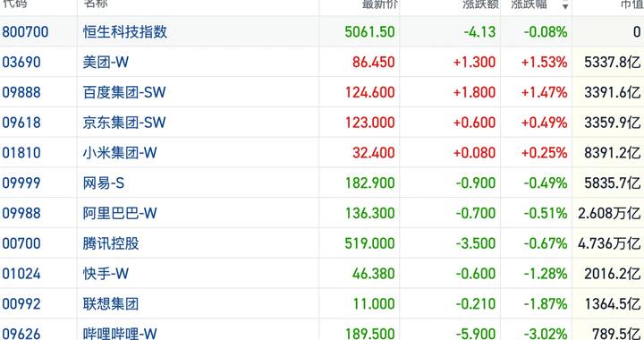This screenshot has width=644, height=340.
Task: Click market cap 2016.2亿
Action: click(x=613, y=274)
